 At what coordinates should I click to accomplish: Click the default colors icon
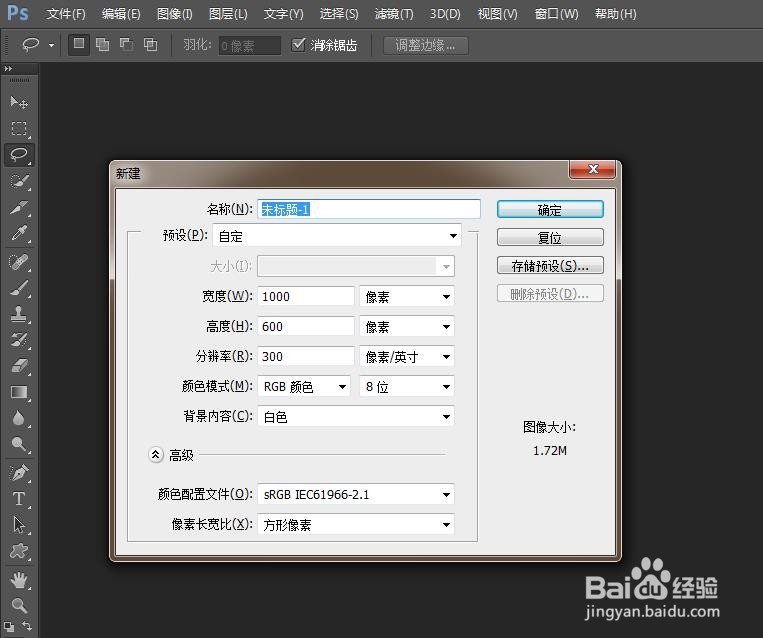coord(9,626)
